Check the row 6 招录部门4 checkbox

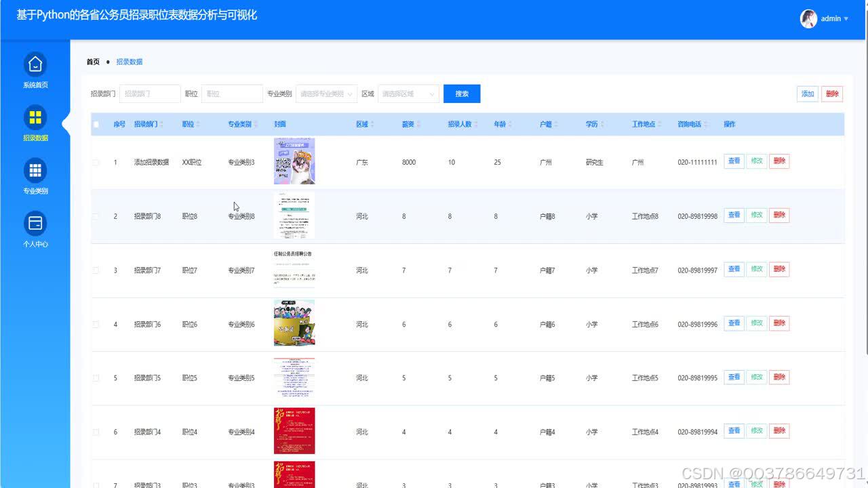pyautogui.click(x=96, y=432)
